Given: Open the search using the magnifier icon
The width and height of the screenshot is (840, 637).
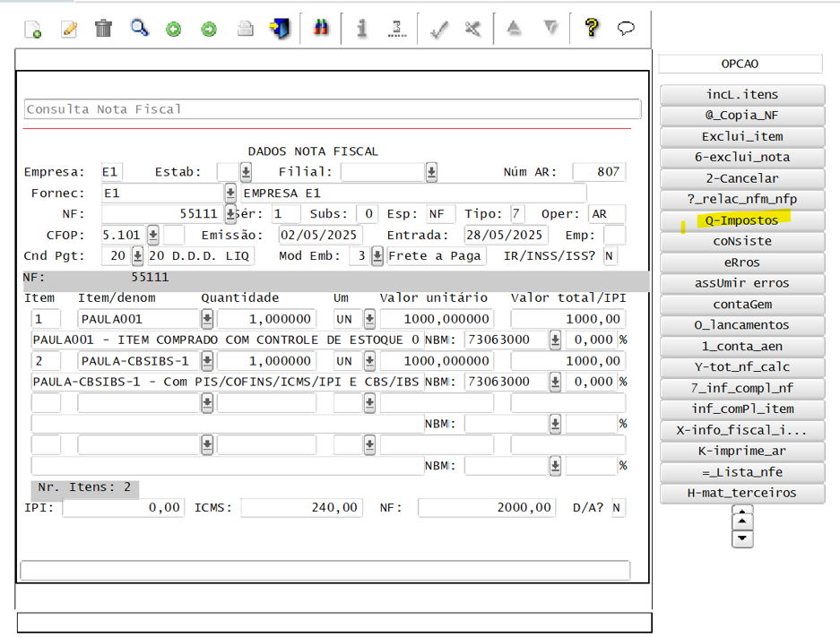Looking at the screenshot, I should pyautogui.click(x=140, y=28).
